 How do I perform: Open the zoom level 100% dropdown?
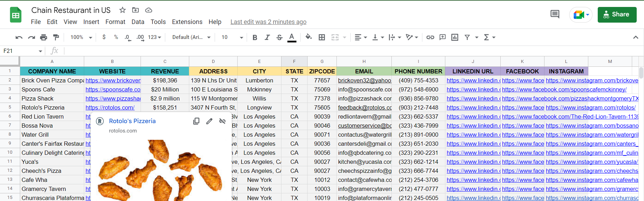point(81,37)
